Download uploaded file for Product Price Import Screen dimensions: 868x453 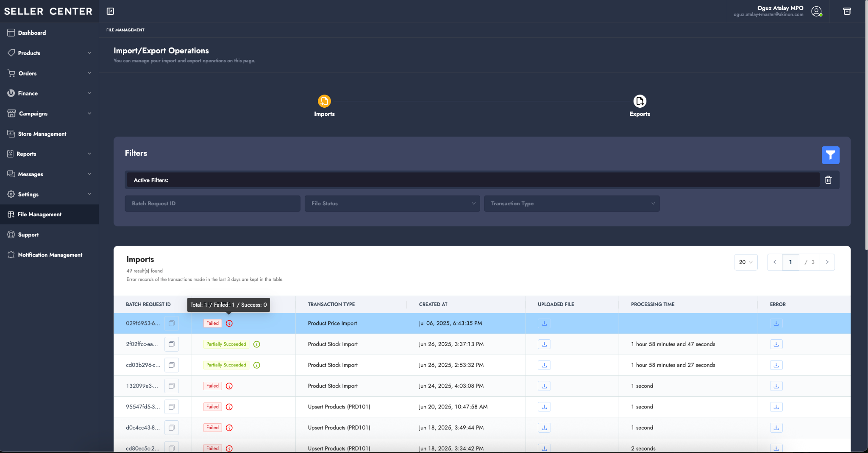[x=544, y=324]
